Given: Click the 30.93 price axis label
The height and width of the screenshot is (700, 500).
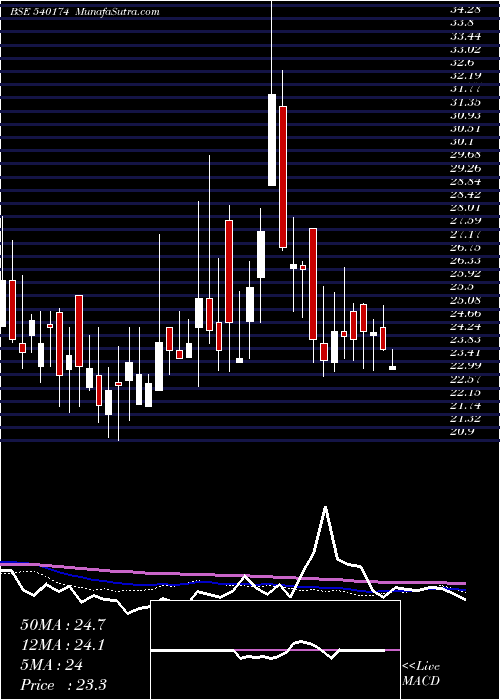Looking at the screenshot, I should click(x=465, y=115).
